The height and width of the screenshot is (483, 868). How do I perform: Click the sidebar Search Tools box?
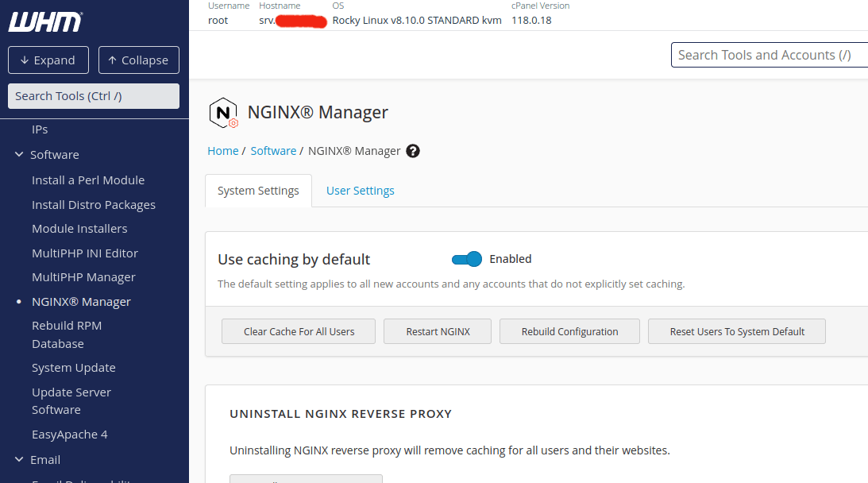click(94, 96)
